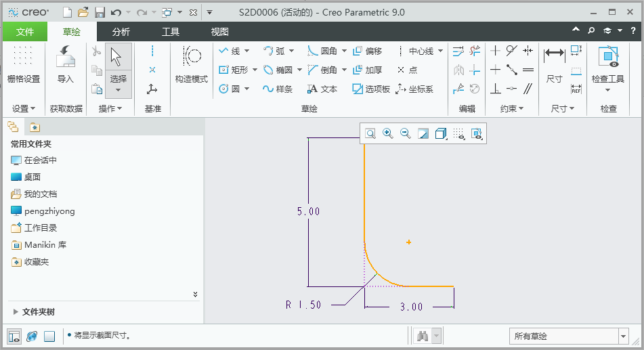This screenshot has width=644, height=350.
Task: Click the Mirror edit icon
Action: (x=458, y=70)
